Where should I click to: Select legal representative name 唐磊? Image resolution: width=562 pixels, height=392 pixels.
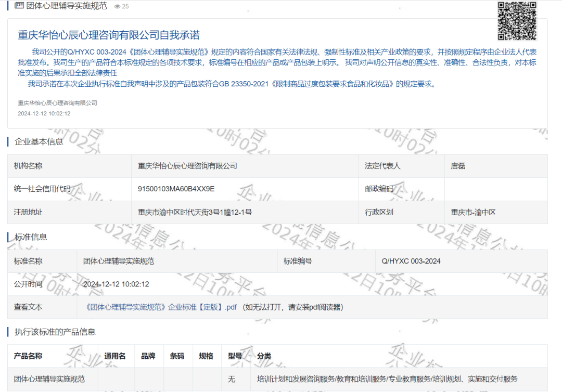(x=458, y=166)
